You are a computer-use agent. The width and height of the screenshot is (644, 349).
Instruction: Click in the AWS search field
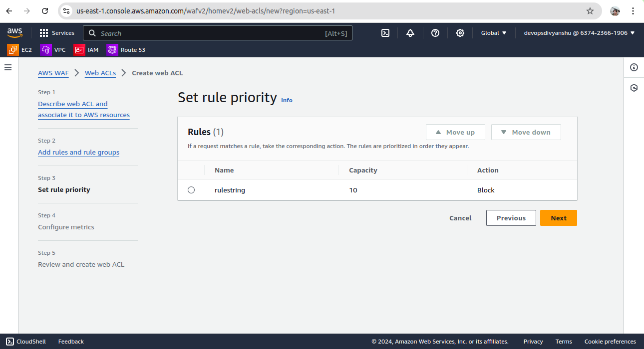(x=210, y=33)
